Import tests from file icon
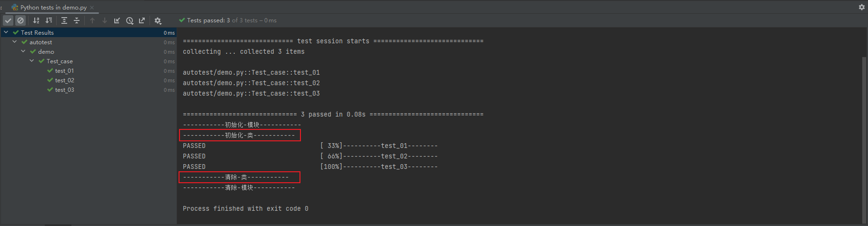 coord(117,20)
